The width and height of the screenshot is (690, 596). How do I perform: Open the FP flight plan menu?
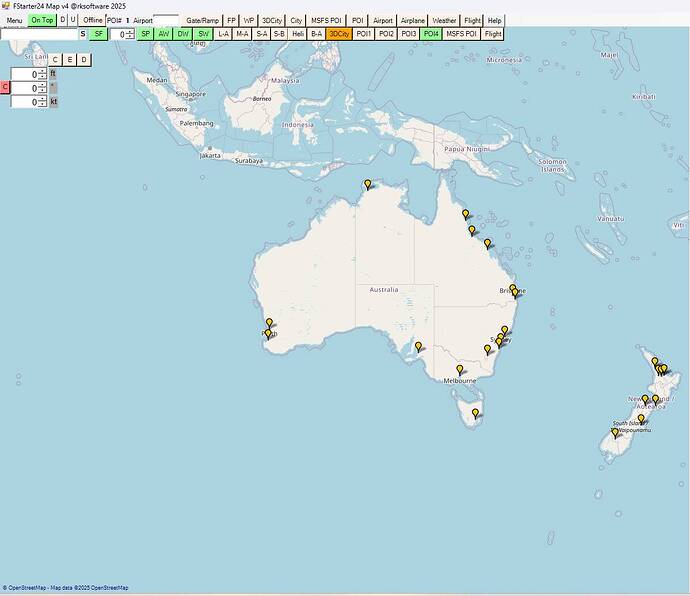tap(231, 20)
